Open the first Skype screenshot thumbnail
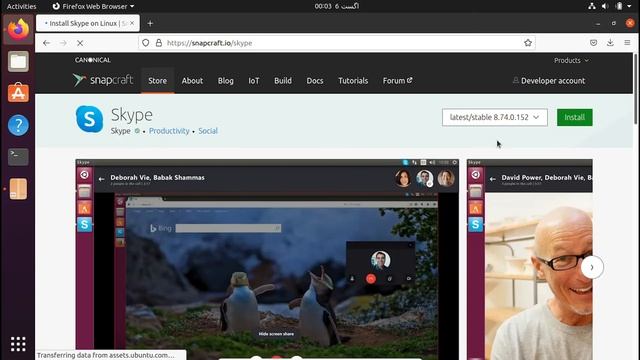Viewport: 640px width, 360px height. click(267, 259)
